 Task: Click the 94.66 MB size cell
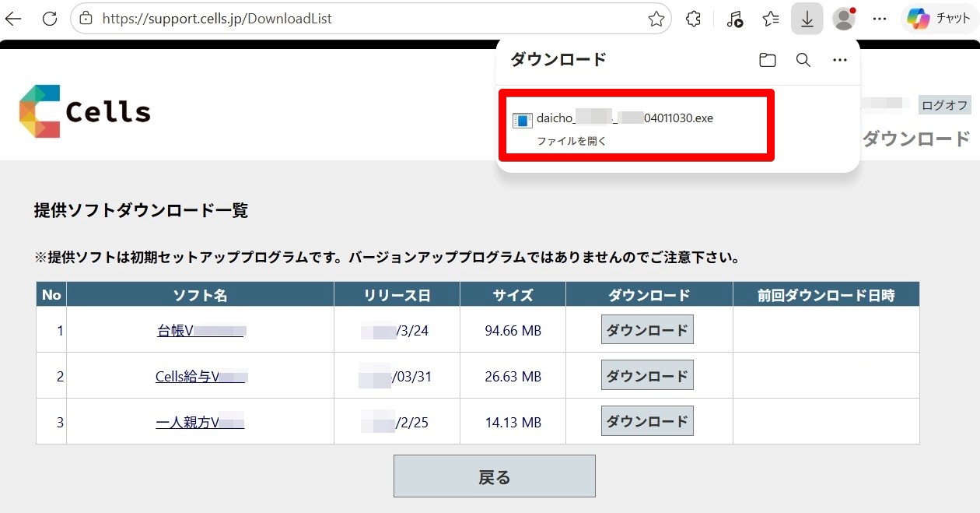(x=513, y=330)
